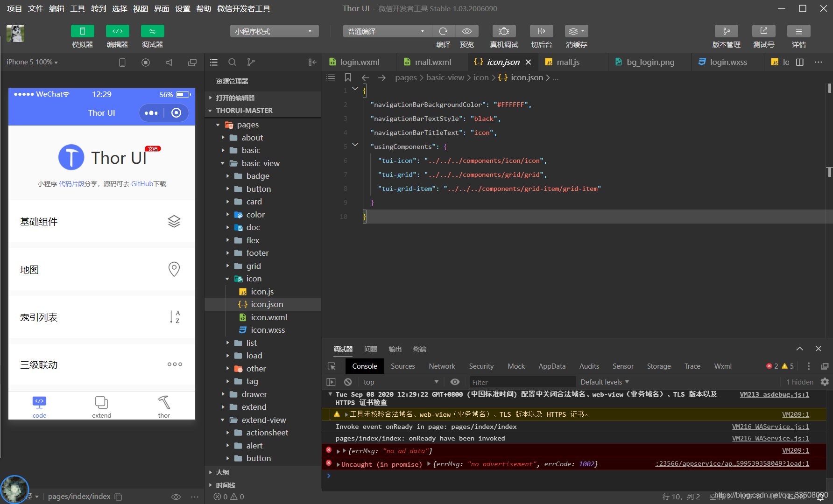The height and width of the screenshot is (504, 833).
Task: Click the preview eye icon
Action: [466, 31]
